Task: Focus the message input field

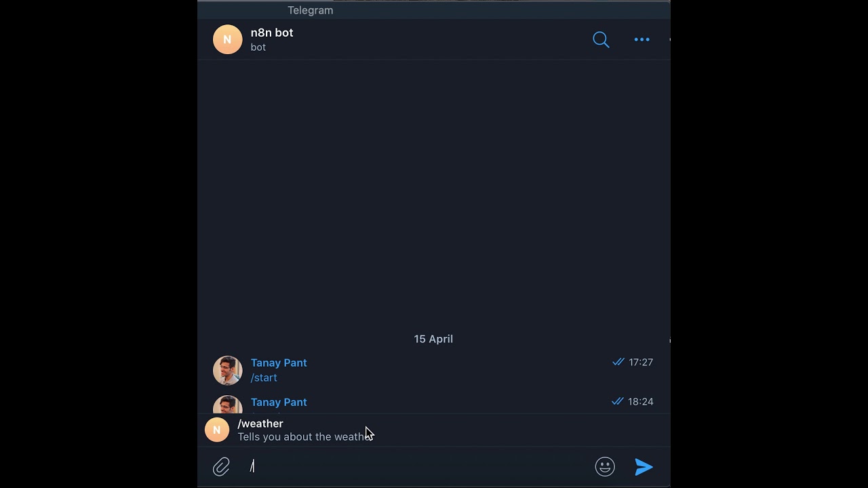Action: pyautogui.click(x=420, y=467)
